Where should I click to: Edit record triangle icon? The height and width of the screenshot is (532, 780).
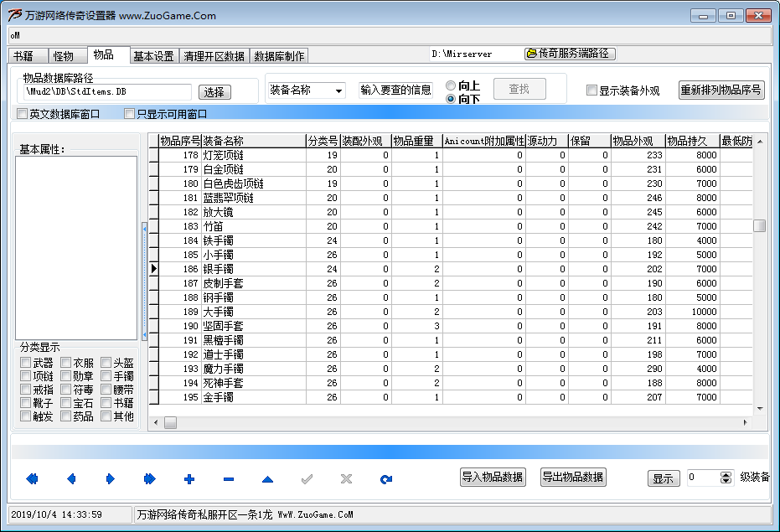coord(267,479)
